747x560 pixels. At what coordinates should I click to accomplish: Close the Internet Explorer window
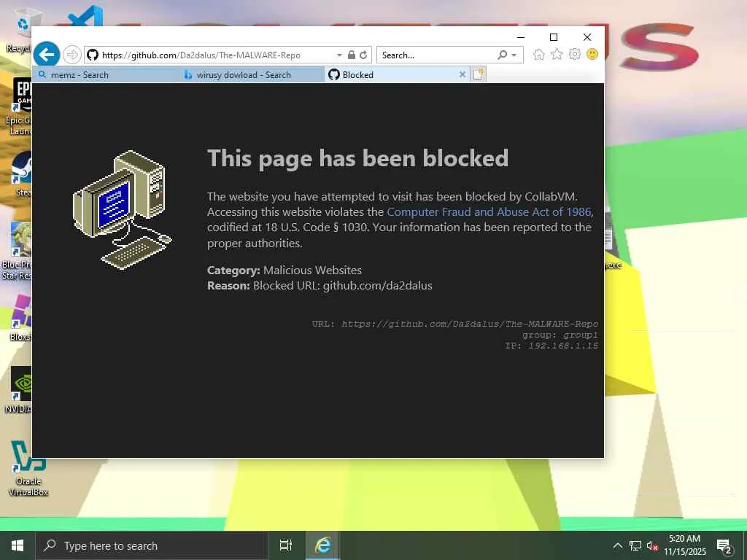click(587, 37)
